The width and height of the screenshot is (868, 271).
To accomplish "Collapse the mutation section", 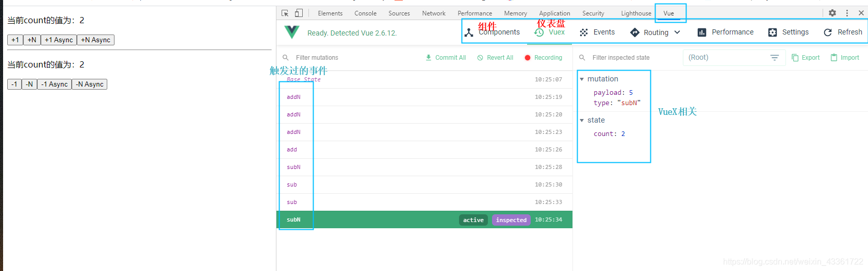I will (x=582, y=79).
